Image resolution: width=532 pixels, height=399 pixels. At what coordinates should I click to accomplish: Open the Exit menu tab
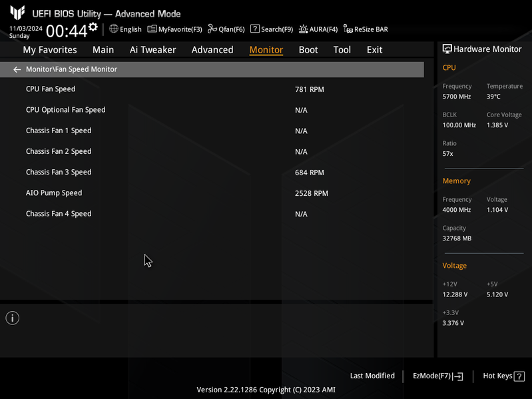point(375,50)
